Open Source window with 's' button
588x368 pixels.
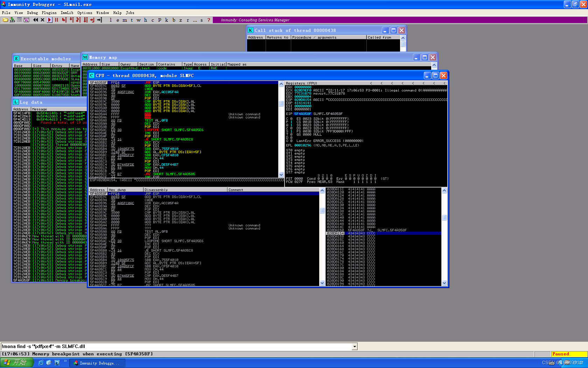click(x=202, y=20)
